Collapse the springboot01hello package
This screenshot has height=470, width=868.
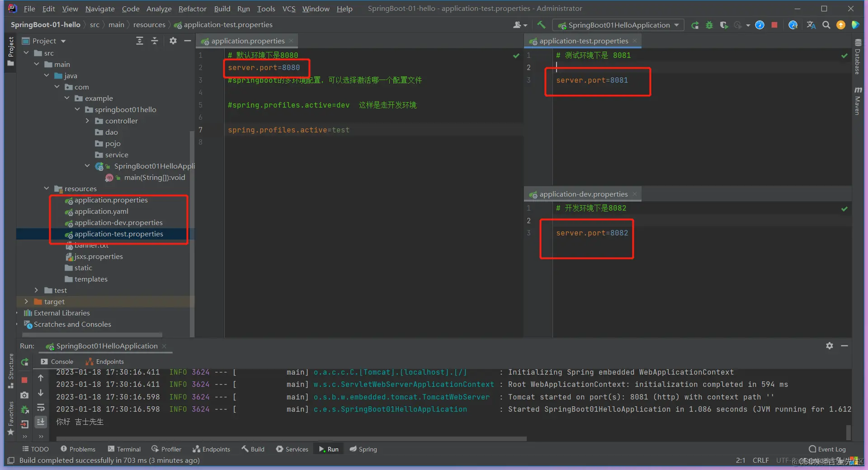77,109
